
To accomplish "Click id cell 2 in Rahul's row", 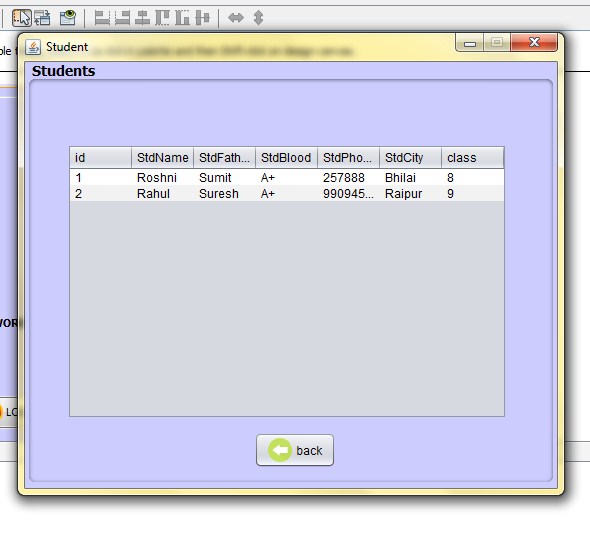I will [x=100, y=193].
